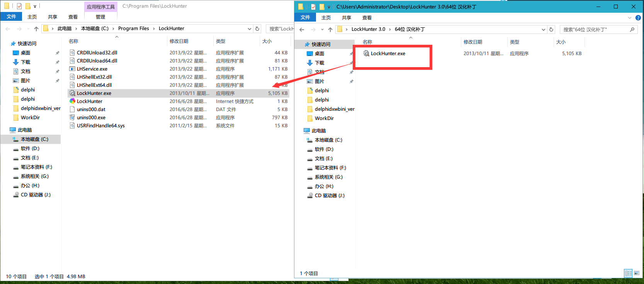This screenshot has width=644, height=284.
Task: Click LockHunter 3.0 in the right breadcrumb path
Action: coord(368,29)
